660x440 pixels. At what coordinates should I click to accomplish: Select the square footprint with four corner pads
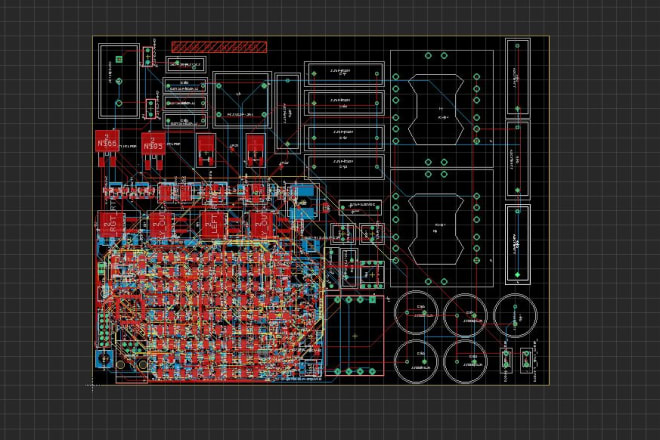242,100
